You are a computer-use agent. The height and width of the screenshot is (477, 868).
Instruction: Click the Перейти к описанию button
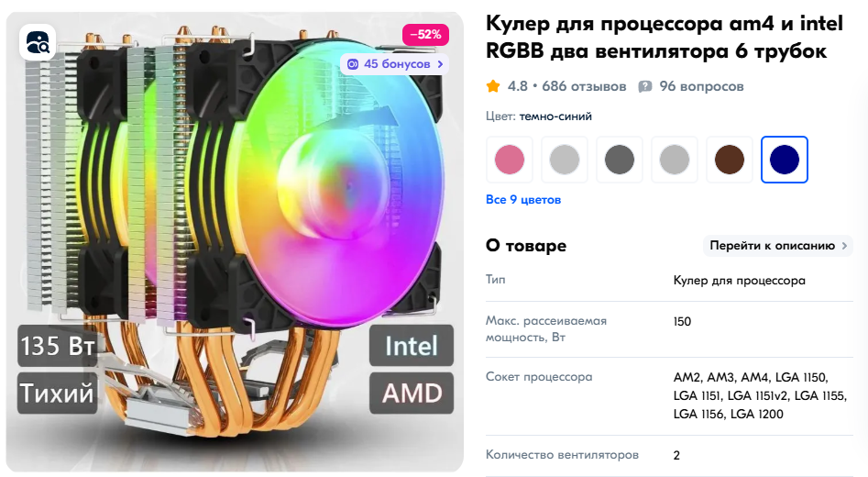[778, 246]
